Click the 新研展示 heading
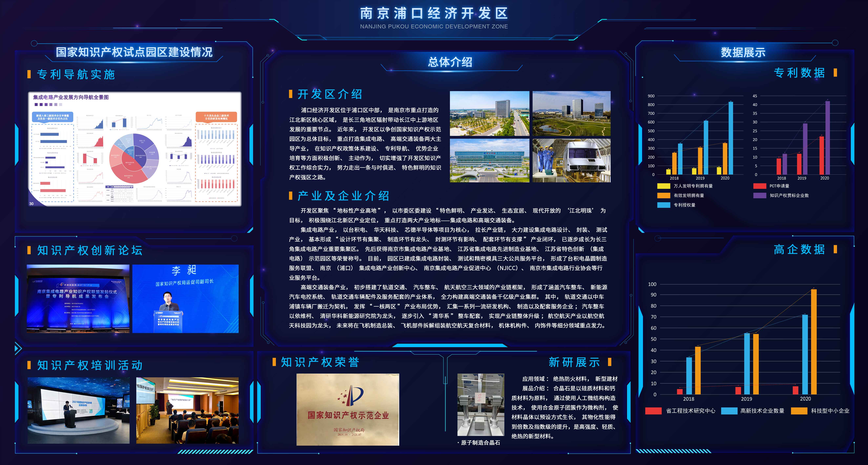The image size is (868, 465). click(x=574, y=362)
